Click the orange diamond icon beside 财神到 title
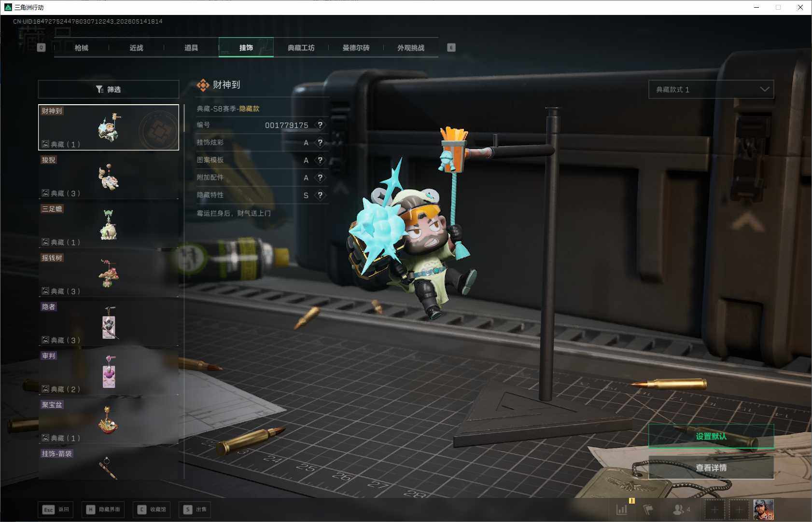 203,85
